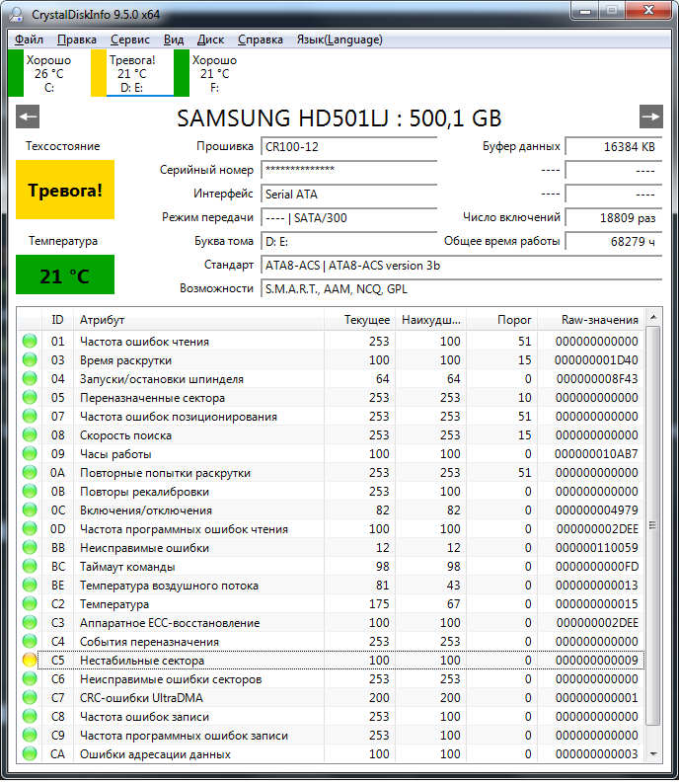The width and height of the screenshot is (679, 784).
Task: Click status dot for Включения/отключения row
Action: tap(30, 510)
